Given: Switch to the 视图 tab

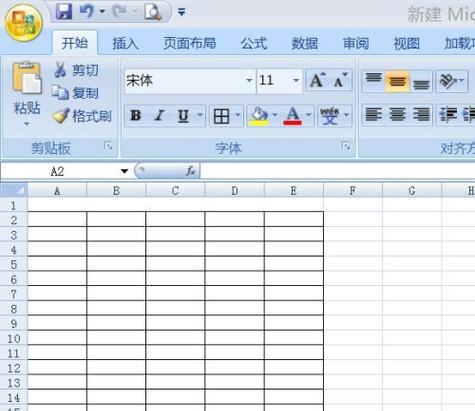Looking at the screenshot, I should (407, 43).
